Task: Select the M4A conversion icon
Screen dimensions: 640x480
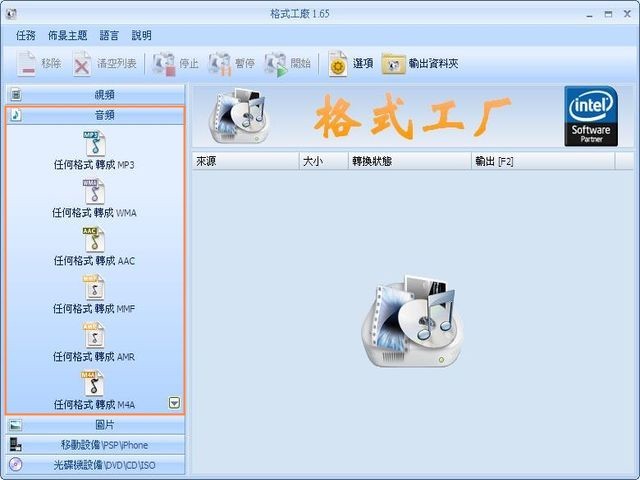Action: (x=93, y=383)
